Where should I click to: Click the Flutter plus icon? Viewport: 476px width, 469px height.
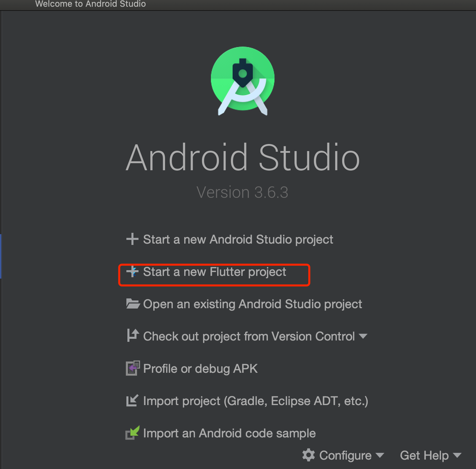tap(132, 271)
